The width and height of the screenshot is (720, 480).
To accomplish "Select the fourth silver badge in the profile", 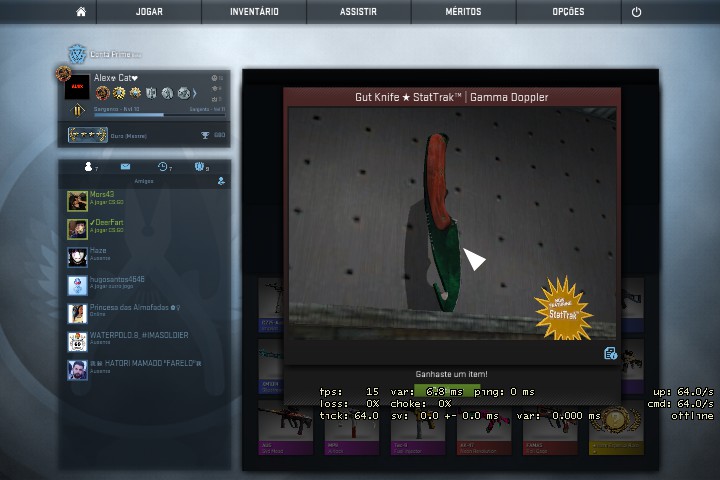I will click(x=151, y=93).
